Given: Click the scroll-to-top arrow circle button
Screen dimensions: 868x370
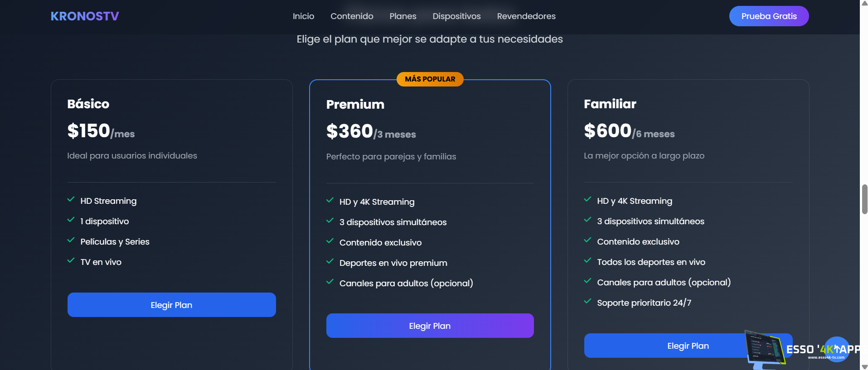Looking at the screenshot, I should 836,349.
